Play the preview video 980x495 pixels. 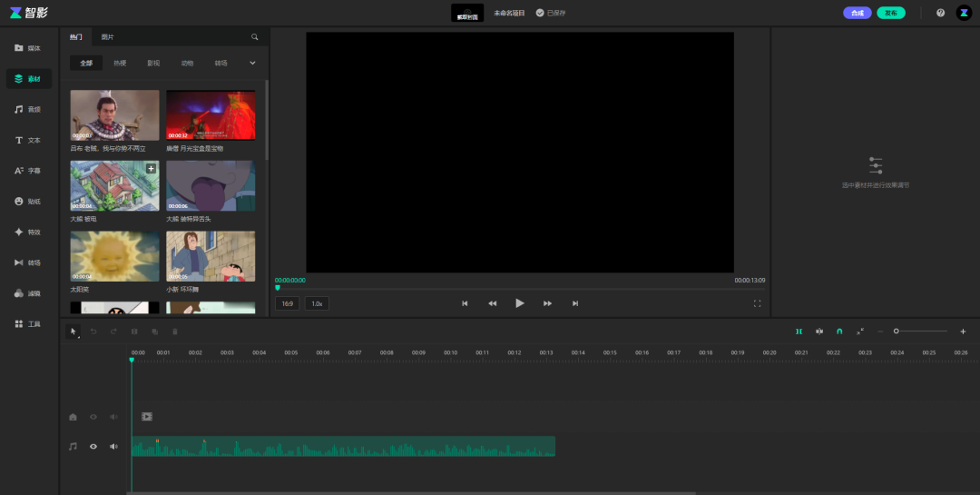tap(520, 303)
